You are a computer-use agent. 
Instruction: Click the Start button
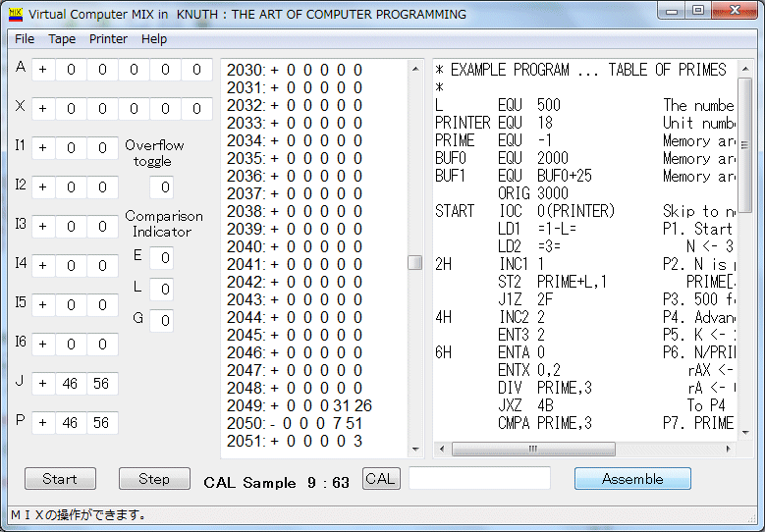tap(60, 479)
